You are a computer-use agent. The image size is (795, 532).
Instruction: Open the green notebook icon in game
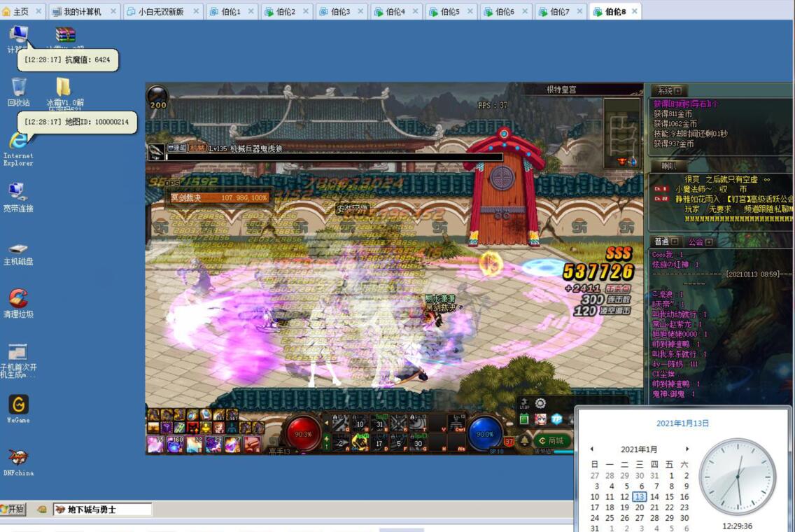[524, 419]
